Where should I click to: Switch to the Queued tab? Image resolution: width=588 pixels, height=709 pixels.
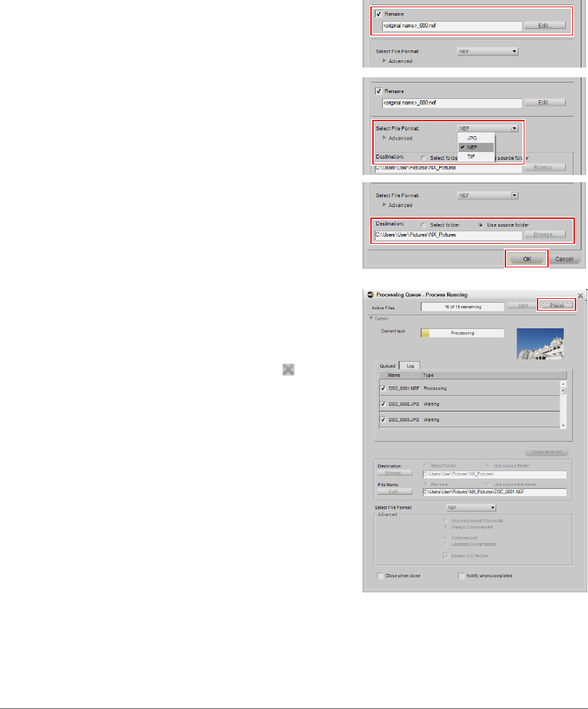click(387, 366)
